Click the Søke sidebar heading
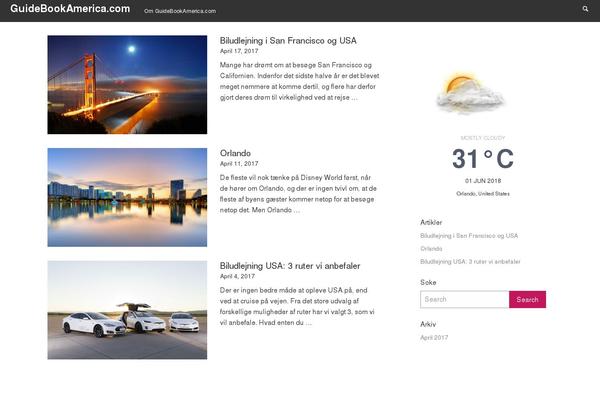 [428, 282]
